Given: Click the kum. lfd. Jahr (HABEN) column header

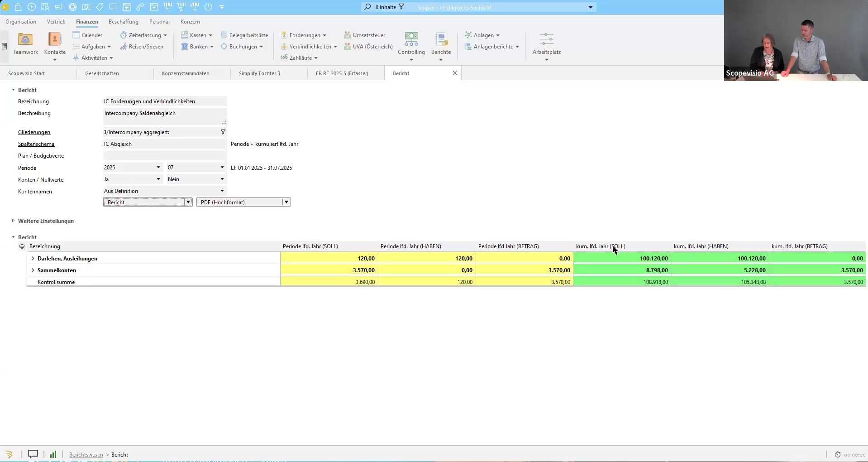Looking at the screenshot, I should pyautogui.click(x=701, y=246).
